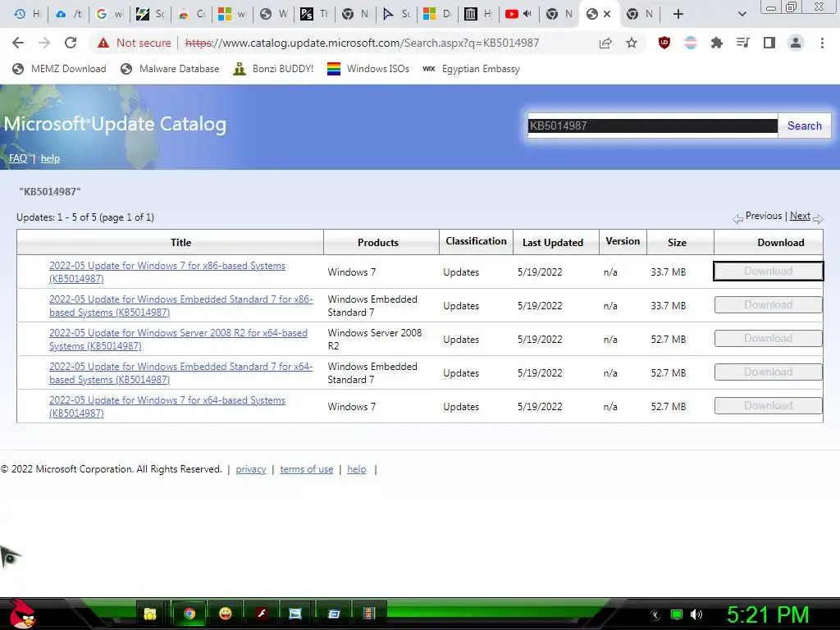Switch to the History tab
This screenshot has width=840, height=630.
click(27, 14)
